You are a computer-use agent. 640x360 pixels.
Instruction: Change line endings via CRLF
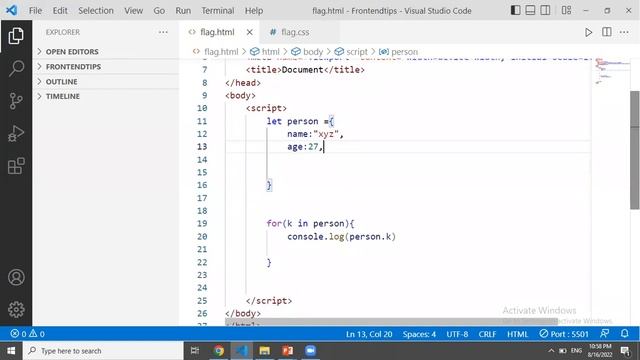click(x=487, y=334)
